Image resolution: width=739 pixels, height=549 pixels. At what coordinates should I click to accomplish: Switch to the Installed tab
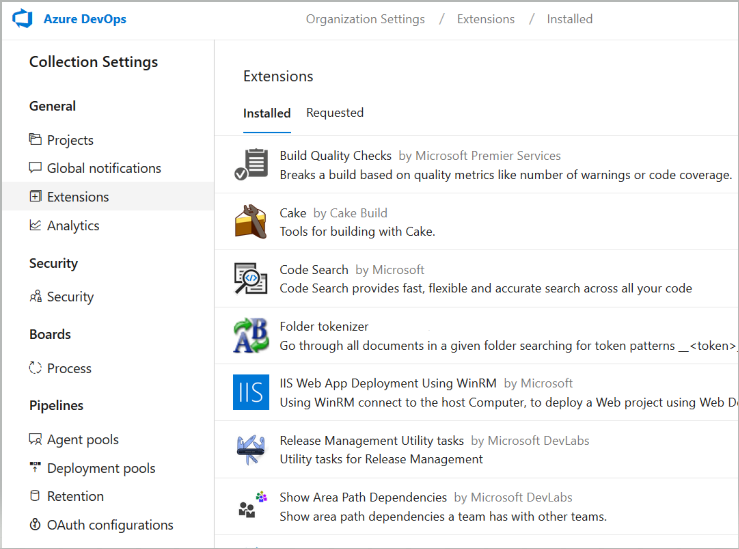tap(267, 113)
